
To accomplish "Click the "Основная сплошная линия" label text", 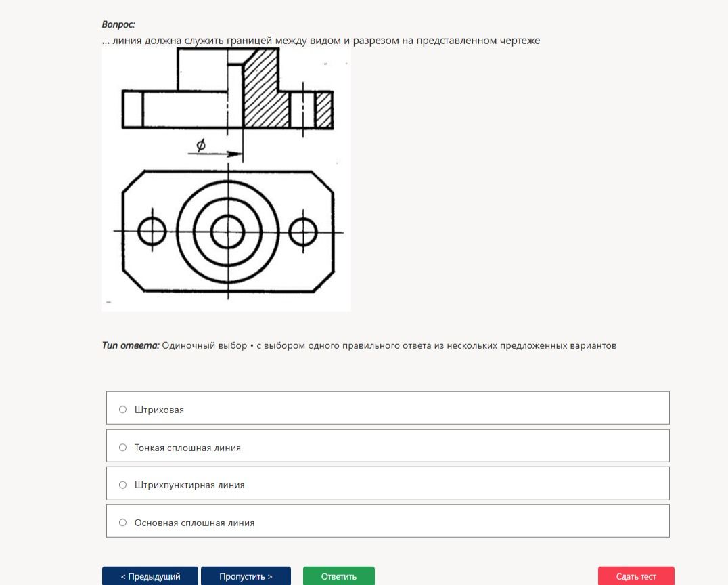I will (195, 523).
